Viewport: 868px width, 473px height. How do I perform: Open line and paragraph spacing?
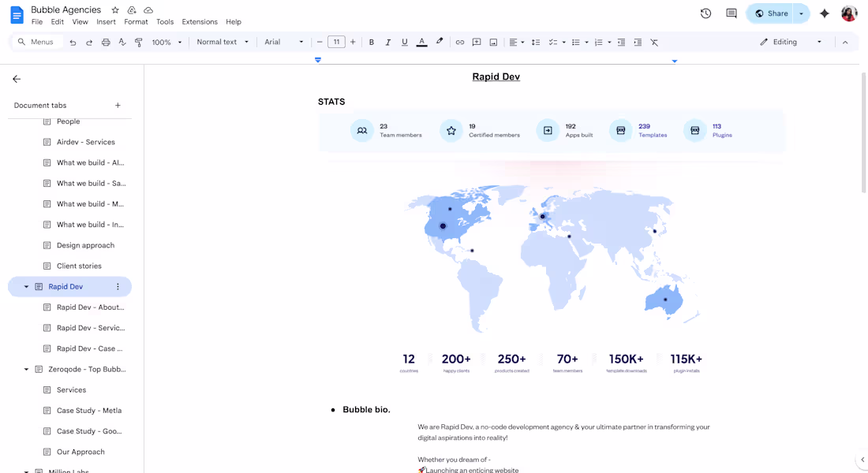[x=536, y=42]
